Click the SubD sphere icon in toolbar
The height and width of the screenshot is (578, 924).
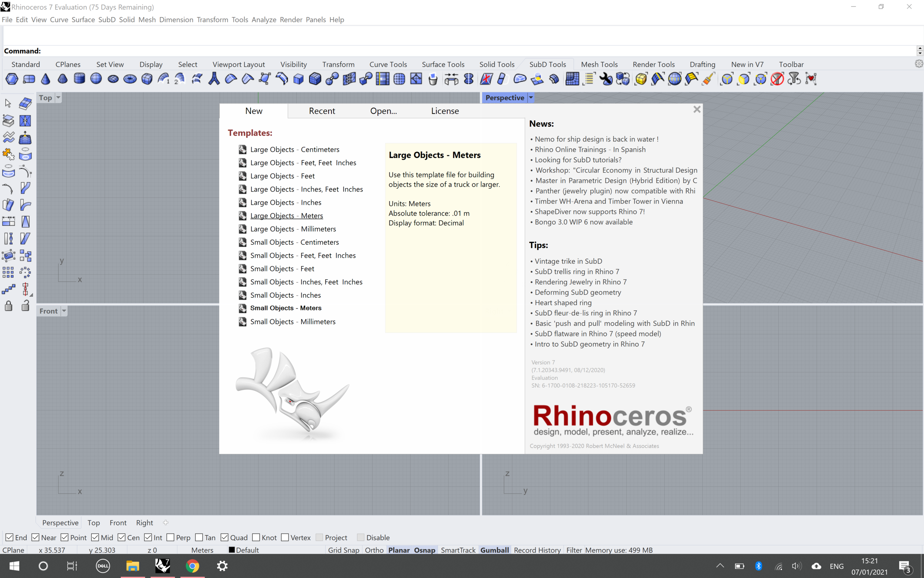96,79
